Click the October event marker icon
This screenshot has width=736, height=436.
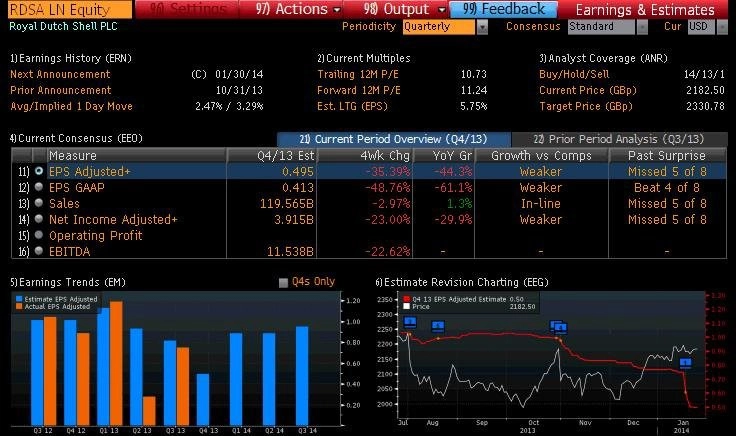tap(559, 327)
